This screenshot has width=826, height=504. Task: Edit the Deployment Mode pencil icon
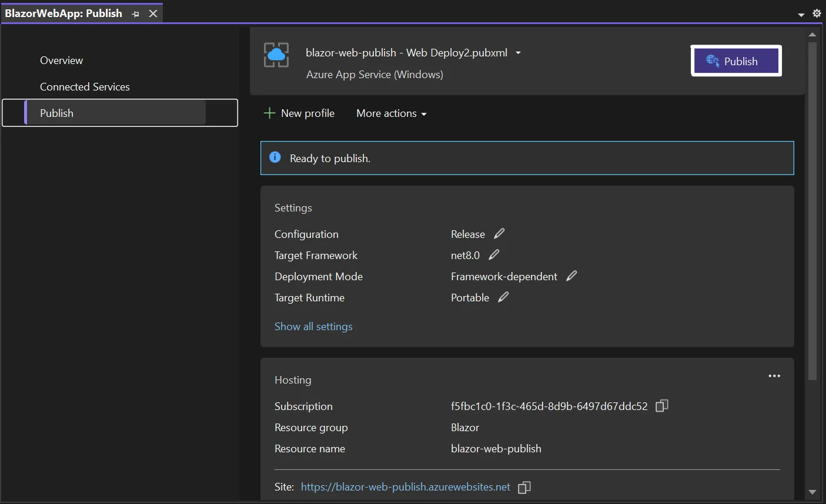pyautogui.click(x=571, y=276)
